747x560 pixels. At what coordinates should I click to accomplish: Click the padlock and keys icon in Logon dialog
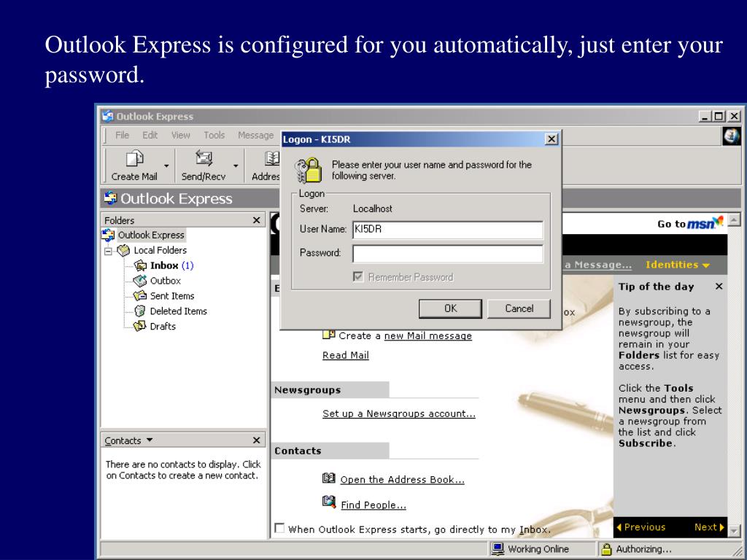click(x=308, y=171)
